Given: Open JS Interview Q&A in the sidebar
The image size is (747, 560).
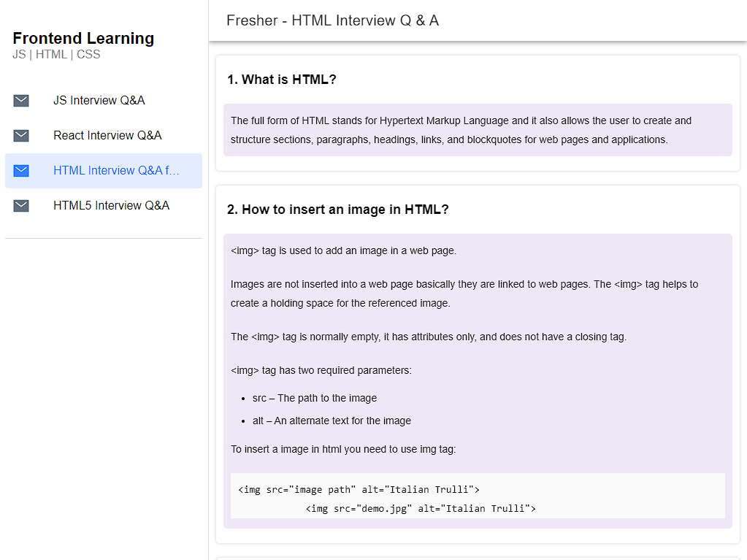Looking at the screenshot, I should tap(104, 101).
